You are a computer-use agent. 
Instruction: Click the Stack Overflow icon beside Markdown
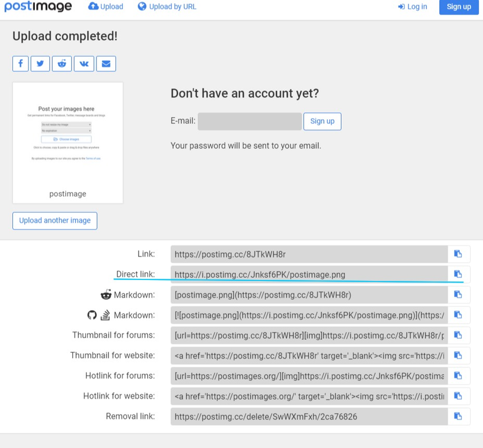(105, 315)
